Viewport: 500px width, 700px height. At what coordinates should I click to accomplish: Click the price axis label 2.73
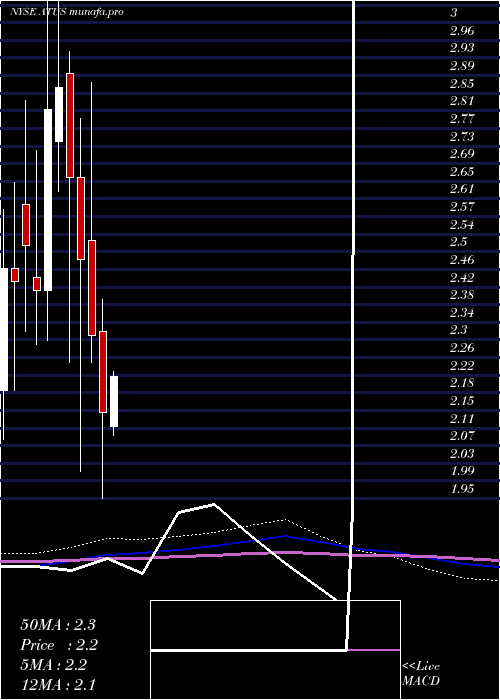coord(462,137)
